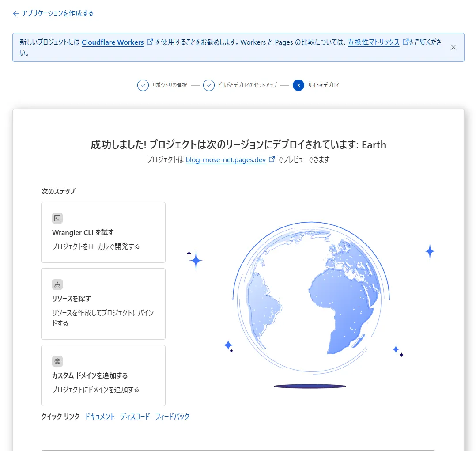Select step 3 サイトをデプロイ circle
The height and width of the screenshot is (451, 476).
298,85
